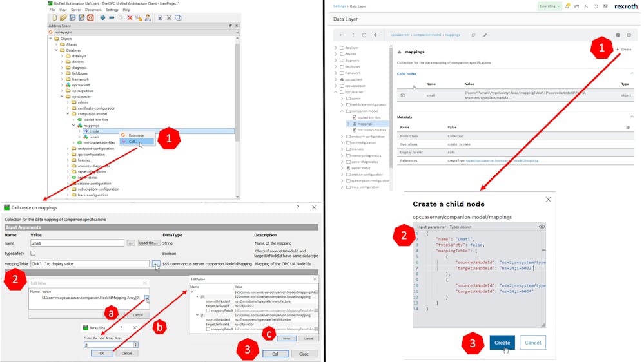Image resolution: width=644 pixels, height=362 pixels.
Task: Collapse the Metadata section
Action: [x=632, y=117]
